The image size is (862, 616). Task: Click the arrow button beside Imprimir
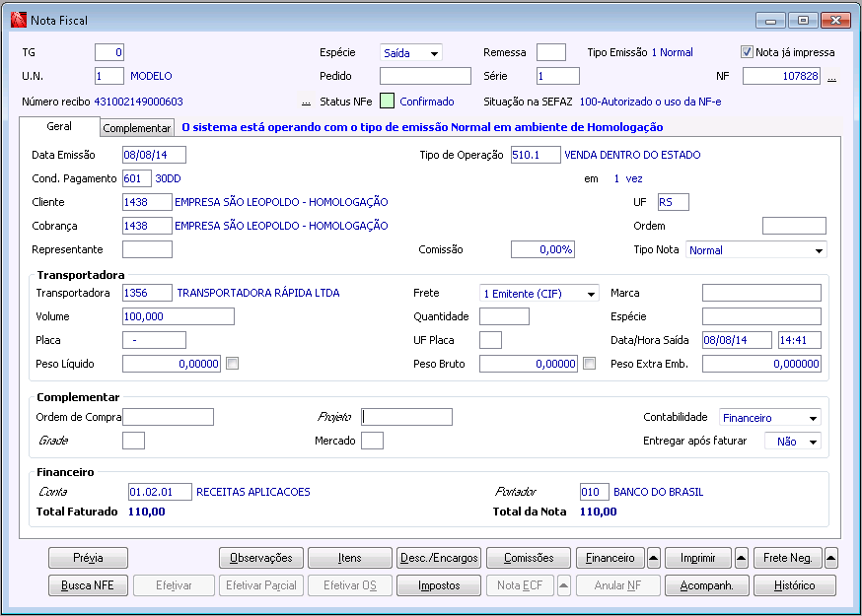click(741, 558)
